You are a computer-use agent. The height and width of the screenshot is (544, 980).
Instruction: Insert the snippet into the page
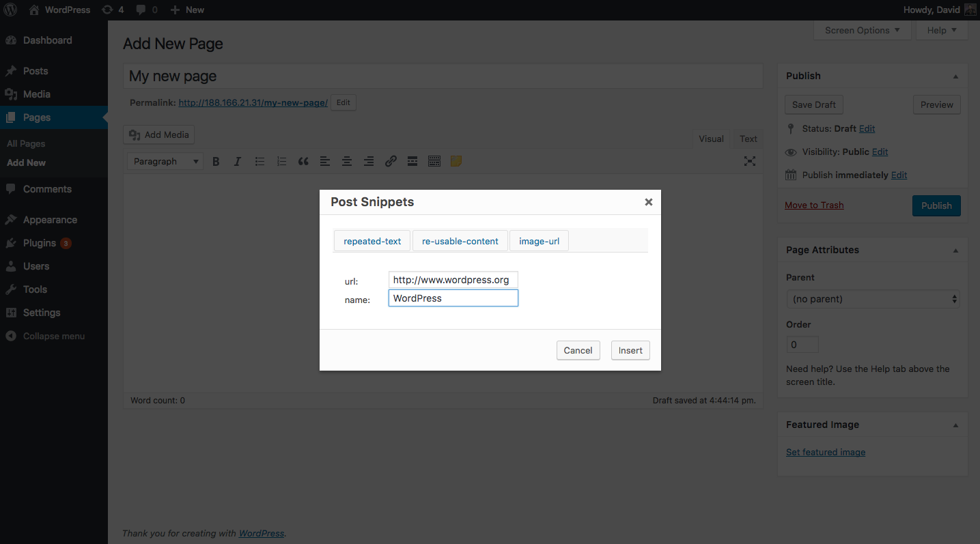point(630,350)
